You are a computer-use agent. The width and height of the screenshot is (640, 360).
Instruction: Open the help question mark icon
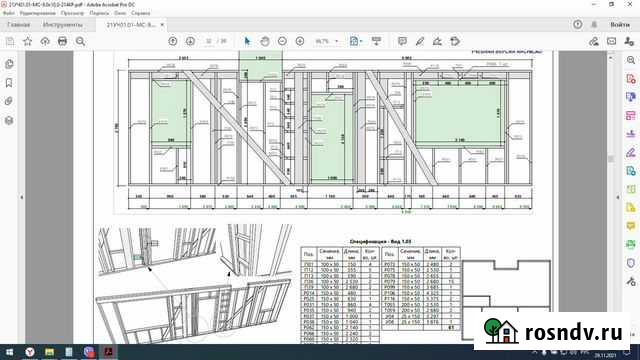578,25
